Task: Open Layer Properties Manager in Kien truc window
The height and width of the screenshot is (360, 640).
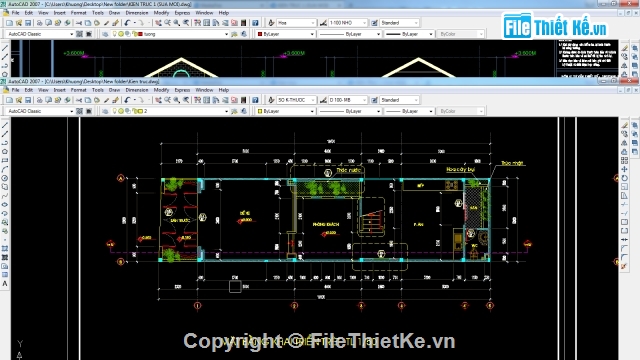Action: [x=105, y=111]
